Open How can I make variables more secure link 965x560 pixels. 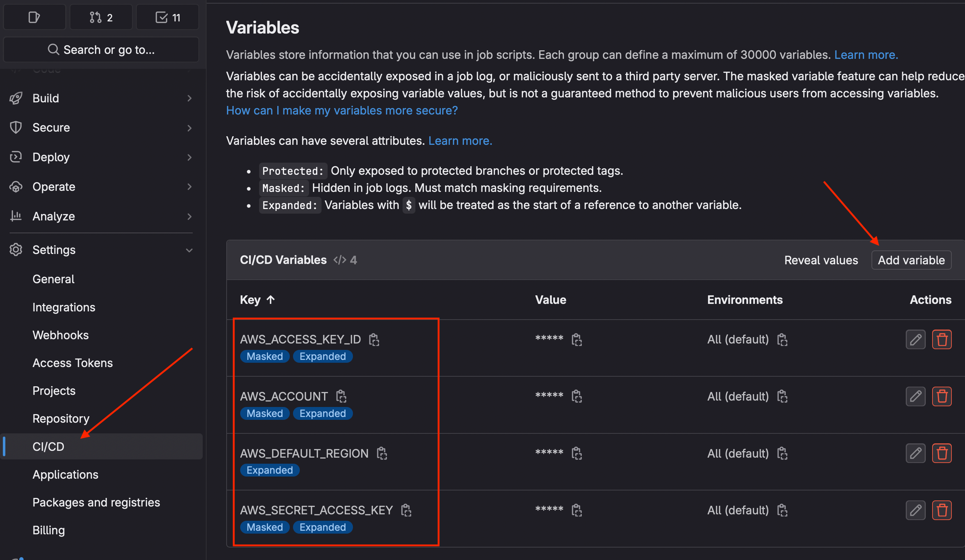click(x=342, y=110)
